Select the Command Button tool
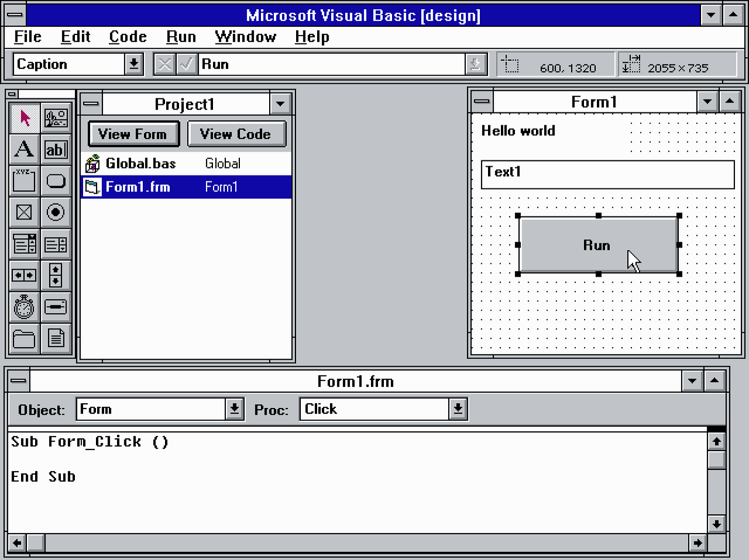 pos(56,181)
